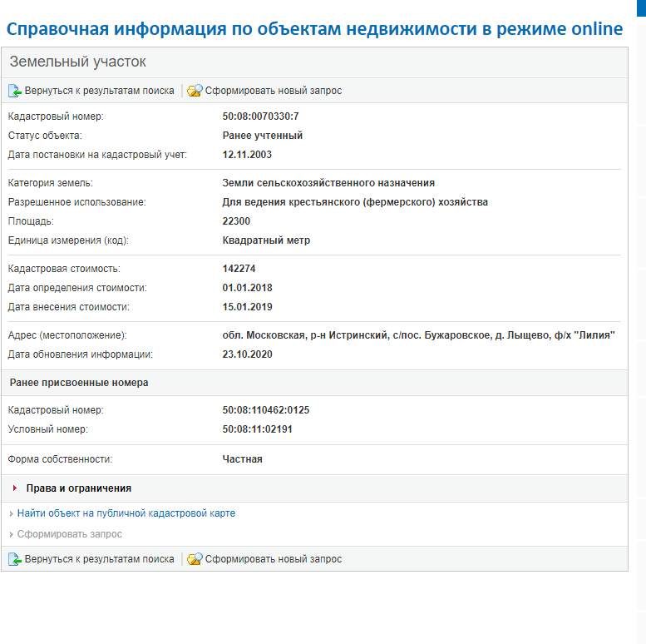Click the cadastral number value 50:08:0070330:7
This screenshot has height=644, width=646.
(260, 116)
